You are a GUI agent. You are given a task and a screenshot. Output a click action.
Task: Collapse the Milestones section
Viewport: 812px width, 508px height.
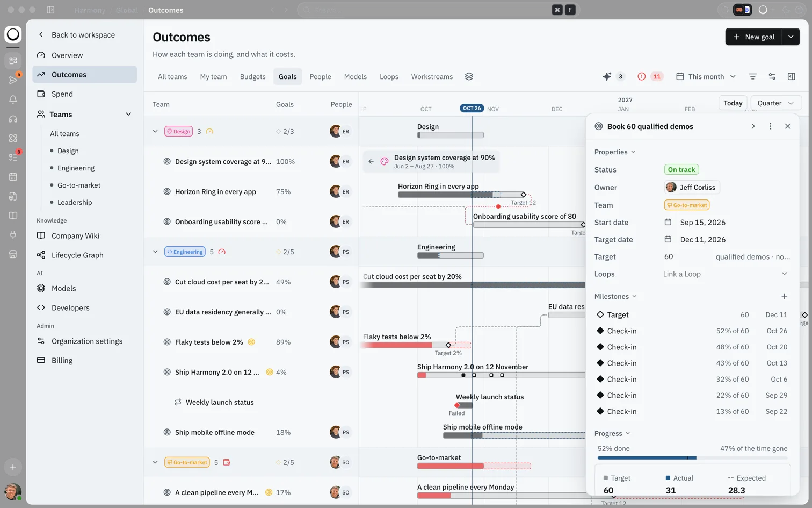click(615, 297)
